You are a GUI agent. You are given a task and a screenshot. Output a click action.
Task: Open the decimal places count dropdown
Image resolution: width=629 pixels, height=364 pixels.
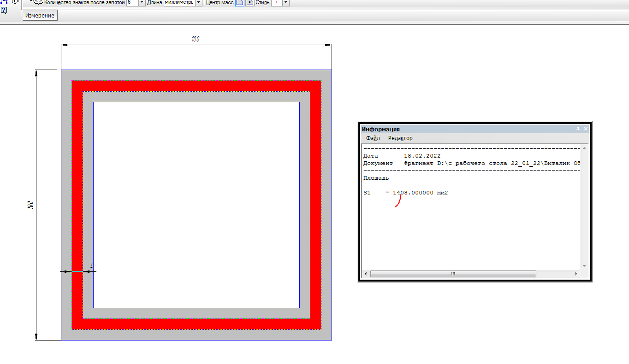[x=142, y=3]
